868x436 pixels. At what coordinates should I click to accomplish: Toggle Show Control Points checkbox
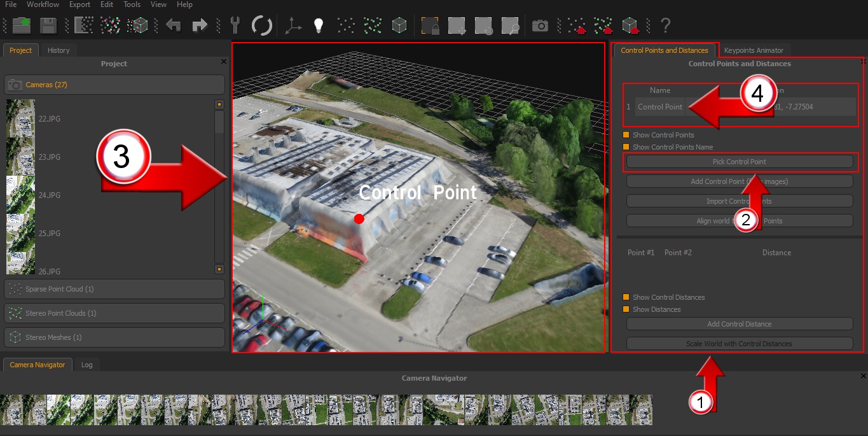point(626,135)
